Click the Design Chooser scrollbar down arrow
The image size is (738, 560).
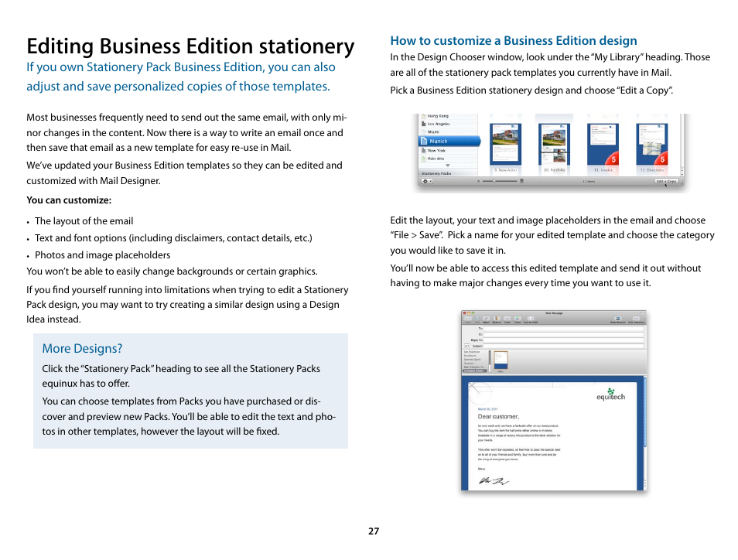click(682, 174)
